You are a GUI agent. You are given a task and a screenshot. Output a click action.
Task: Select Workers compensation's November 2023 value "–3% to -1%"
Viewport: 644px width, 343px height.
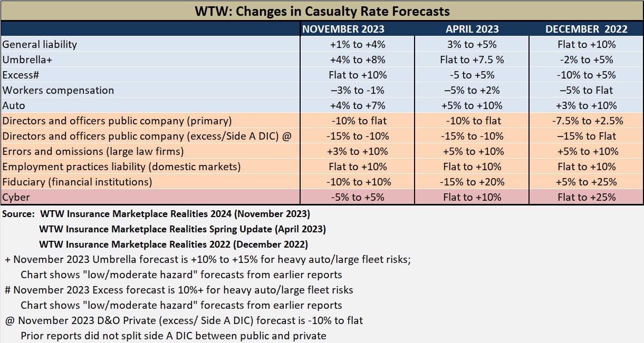tap(358, 90)
